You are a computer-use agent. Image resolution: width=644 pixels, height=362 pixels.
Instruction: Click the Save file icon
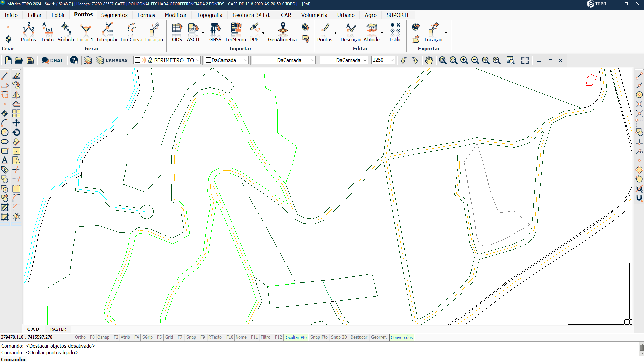pyautogui.click(x=30, y=60)
